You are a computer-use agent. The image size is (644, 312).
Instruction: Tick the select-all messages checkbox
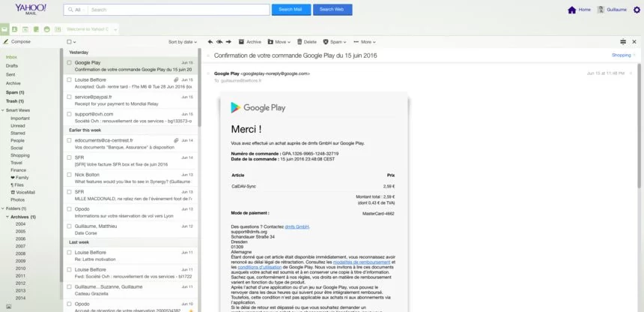pos(69,42)
